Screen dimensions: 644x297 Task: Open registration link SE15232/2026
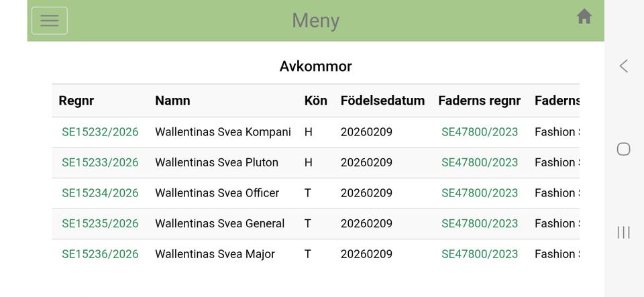point(100,132)
